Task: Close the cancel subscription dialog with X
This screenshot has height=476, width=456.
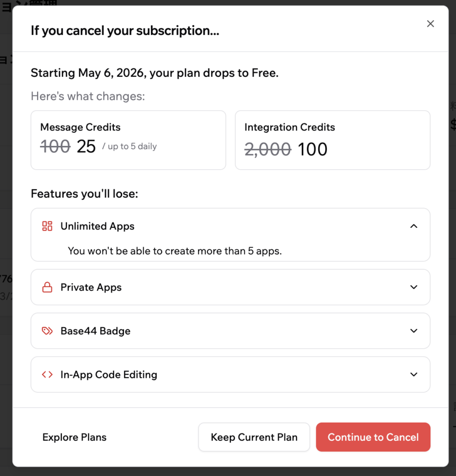Action: 430,24
